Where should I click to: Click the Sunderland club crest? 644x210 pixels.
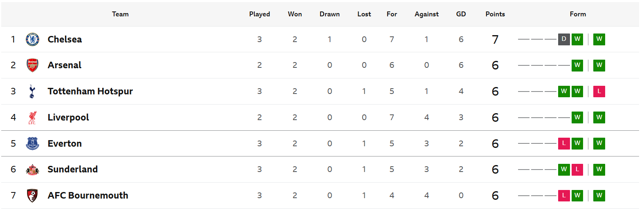coord(32,170)
